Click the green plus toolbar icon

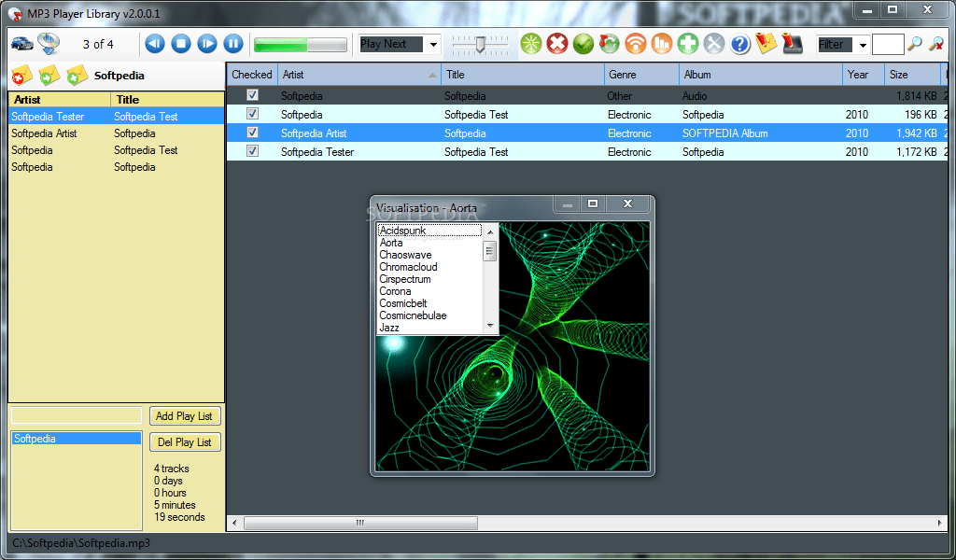click(x=688, y=44)
